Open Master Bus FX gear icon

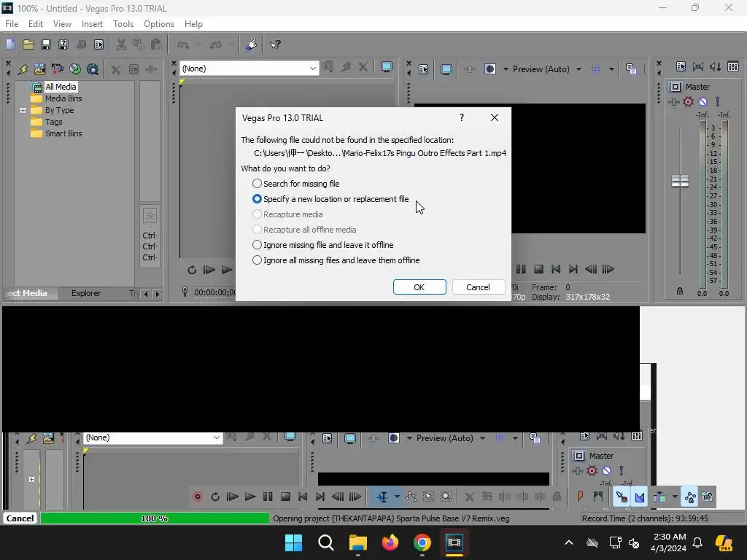click(688, 101)
